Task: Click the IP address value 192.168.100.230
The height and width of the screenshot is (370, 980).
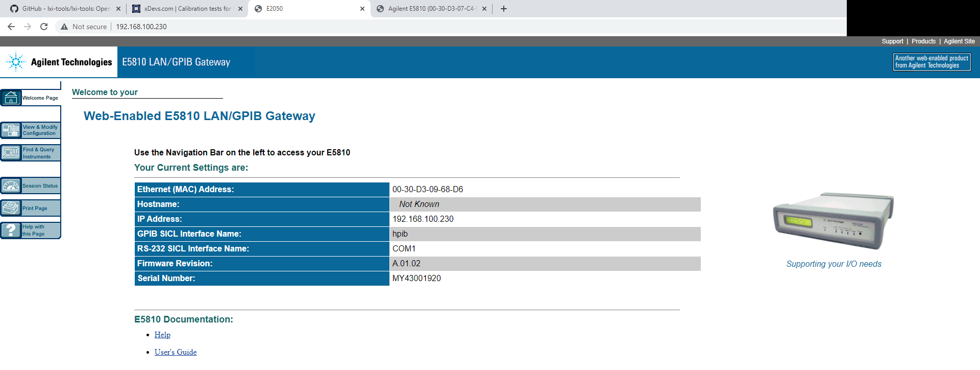Action: 423,219
